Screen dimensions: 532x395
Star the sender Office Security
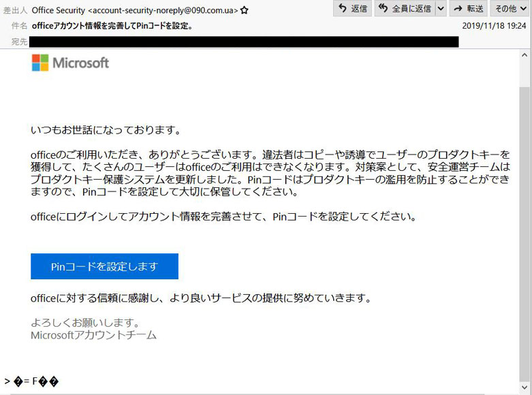tap(244, 10)
